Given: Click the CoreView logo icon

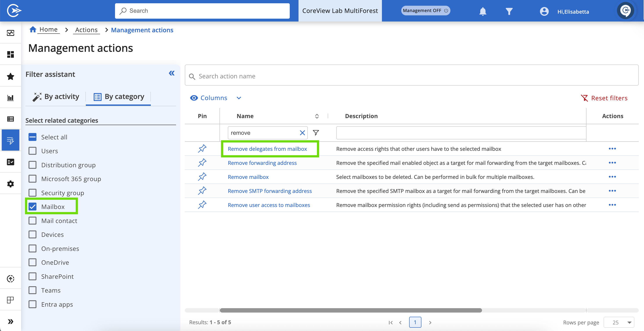Looking at the screenshot, I should tap(14, 11).
